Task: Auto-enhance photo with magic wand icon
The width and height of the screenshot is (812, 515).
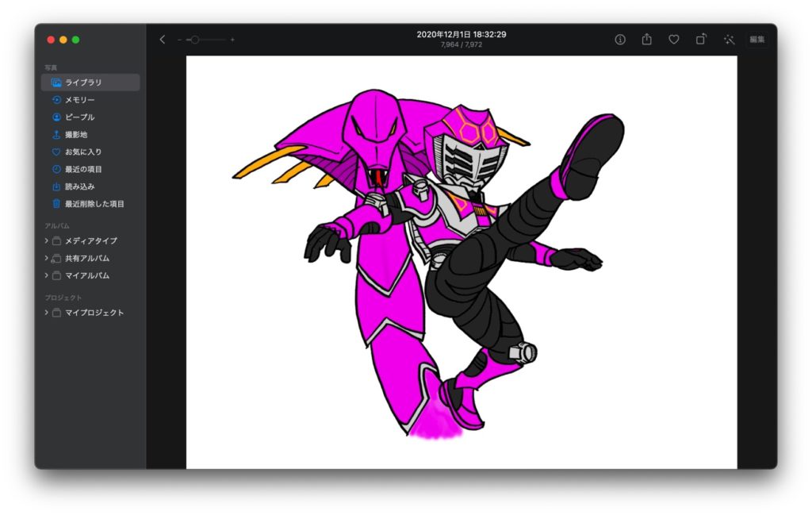Action: click(730, 40)
